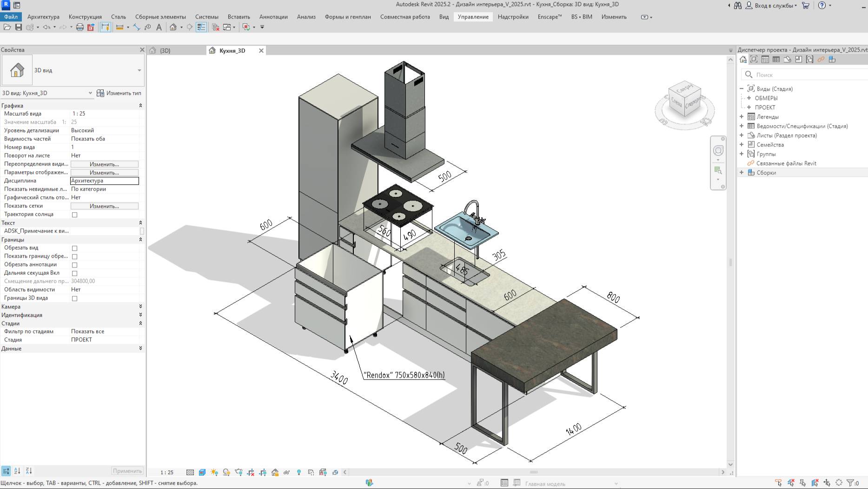868x489 pixels.
Task: Click the Save icon in the Quick Access toolbar
Action: 19,27
